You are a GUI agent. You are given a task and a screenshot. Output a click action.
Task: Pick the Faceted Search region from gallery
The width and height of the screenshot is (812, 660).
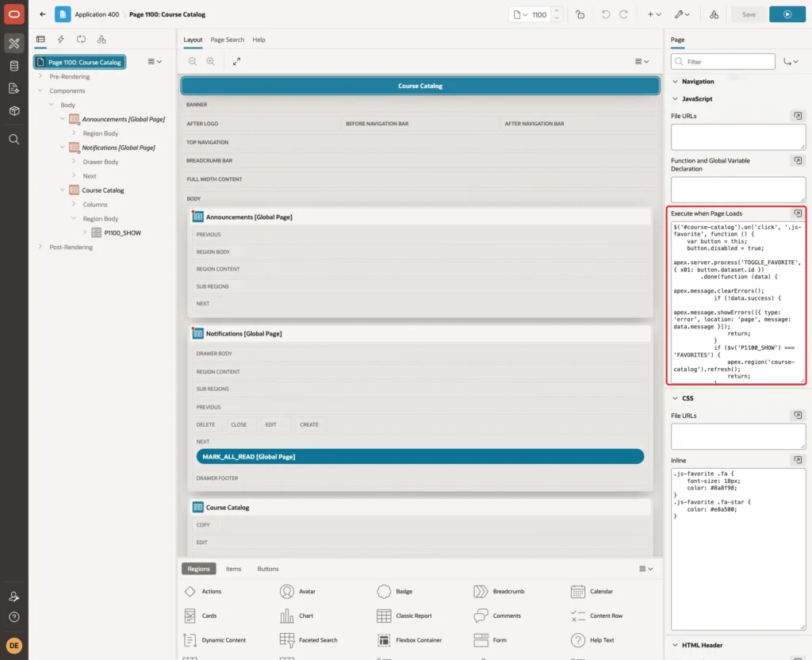point(308,640)
